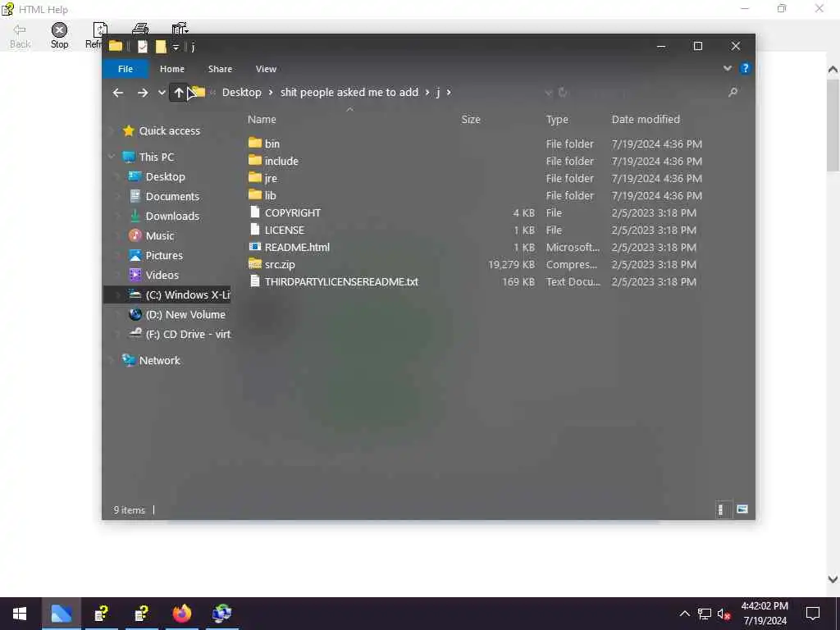Viewport: 840px width, 630px height.
Task: Click HTML Help scrollbar up arrow
Action: pos(833,69)
